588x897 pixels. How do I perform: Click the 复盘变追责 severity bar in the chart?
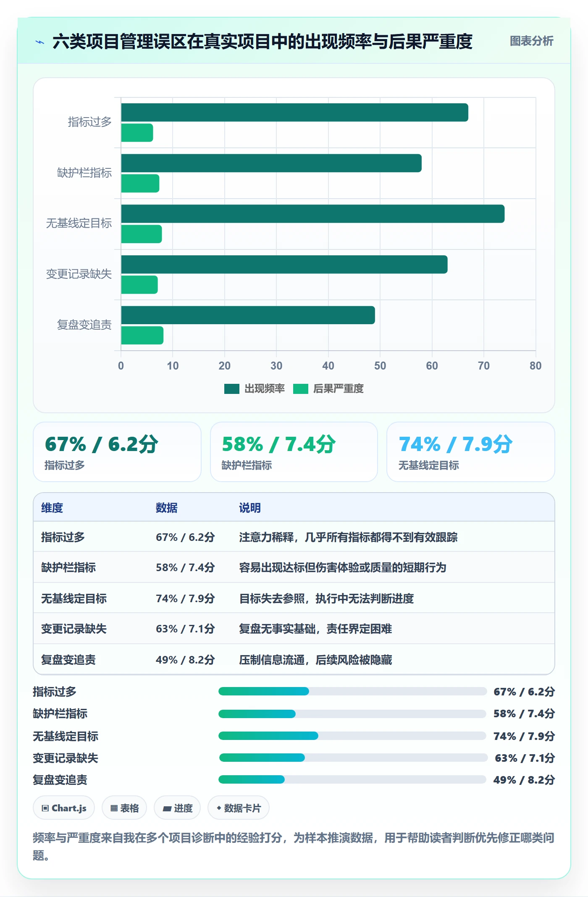click(x=142, y=336)
